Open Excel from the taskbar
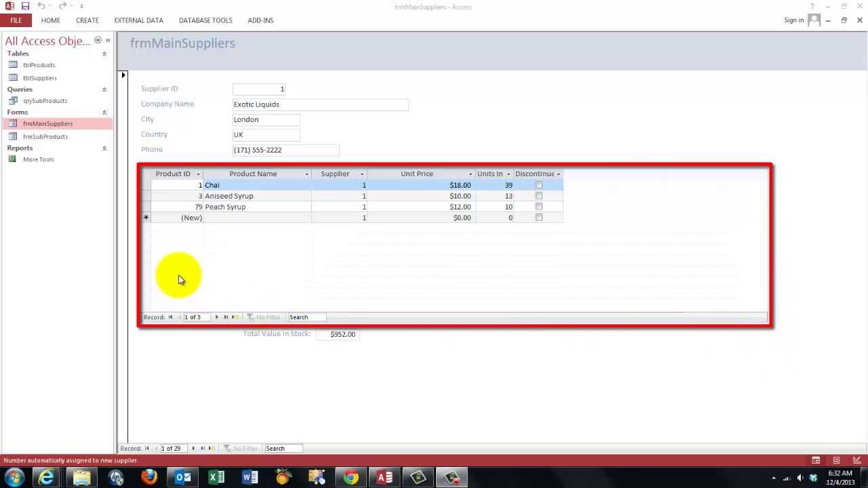 [216, 478]
